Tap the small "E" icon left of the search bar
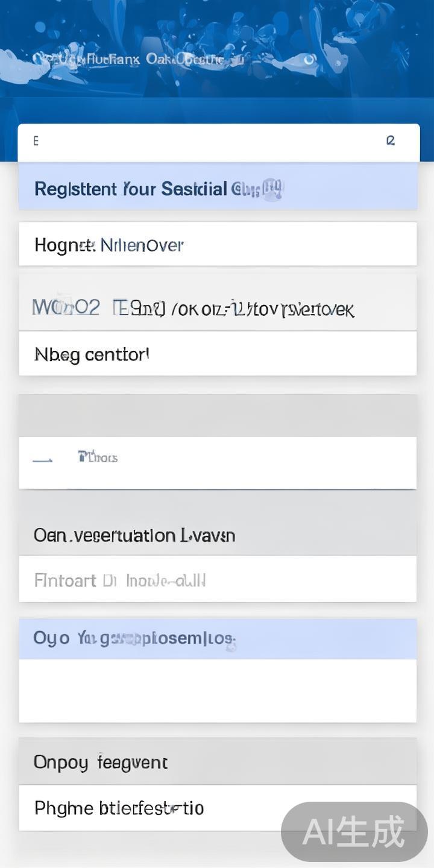 click(36, 141)
